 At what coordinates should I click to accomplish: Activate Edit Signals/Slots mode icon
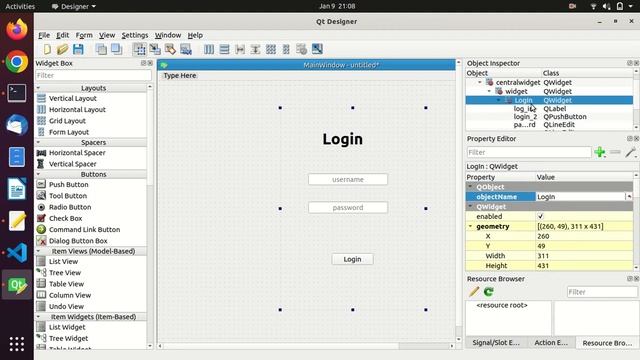(155, 49)
